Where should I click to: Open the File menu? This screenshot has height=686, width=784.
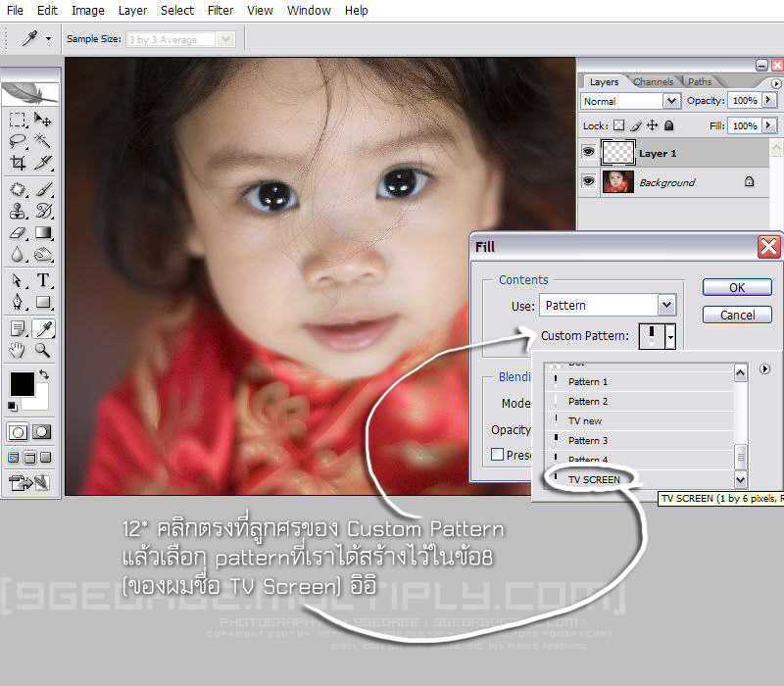(x=15, y=11)
